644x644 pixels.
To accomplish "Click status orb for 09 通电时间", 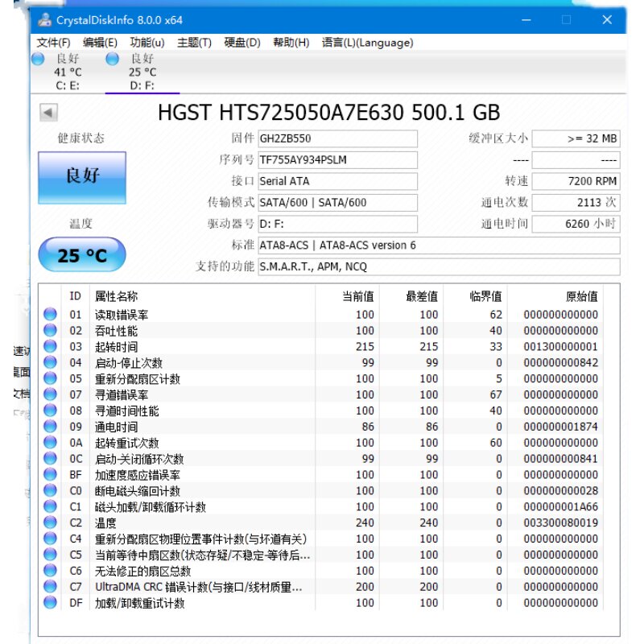I will [50, 427].
